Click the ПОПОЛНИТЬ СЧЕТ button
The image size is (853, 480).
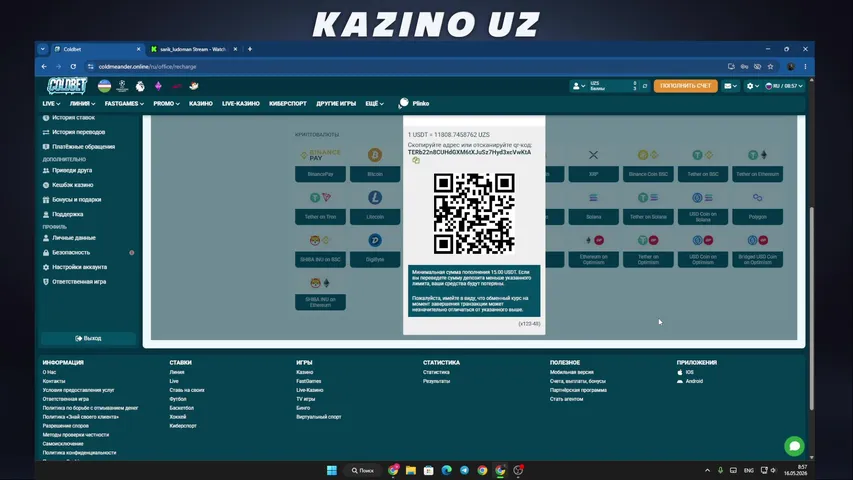click(685, 86)
